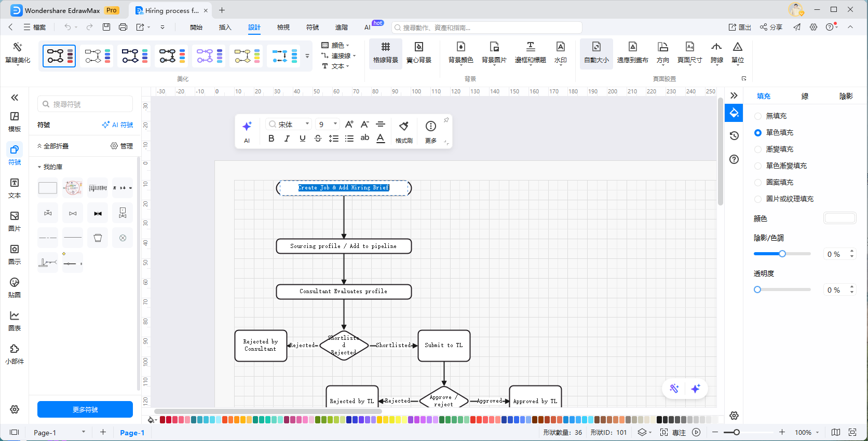The width and height of the screenshot is (868, 441).
Task: Choose the Gradient Fill radio option
Action: 758,149
